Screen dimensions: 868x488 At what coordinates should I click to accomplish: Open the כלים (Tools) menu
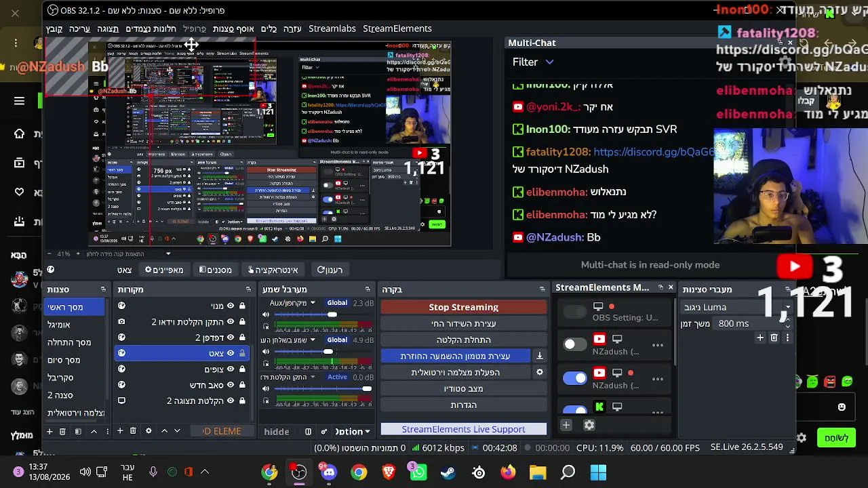point(269,28)
